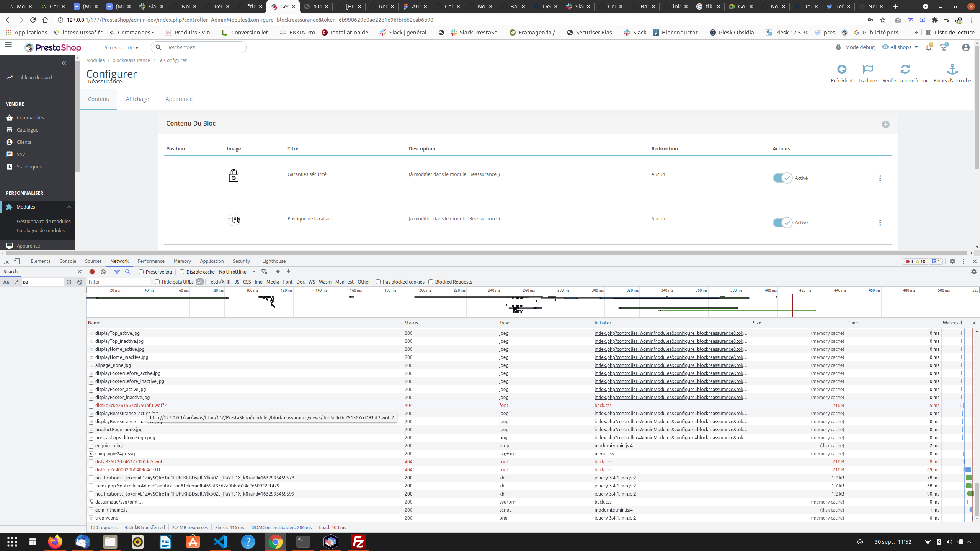Click the HAR export download icon
Viewport: 980px width, 551px height.
point(288,272)
